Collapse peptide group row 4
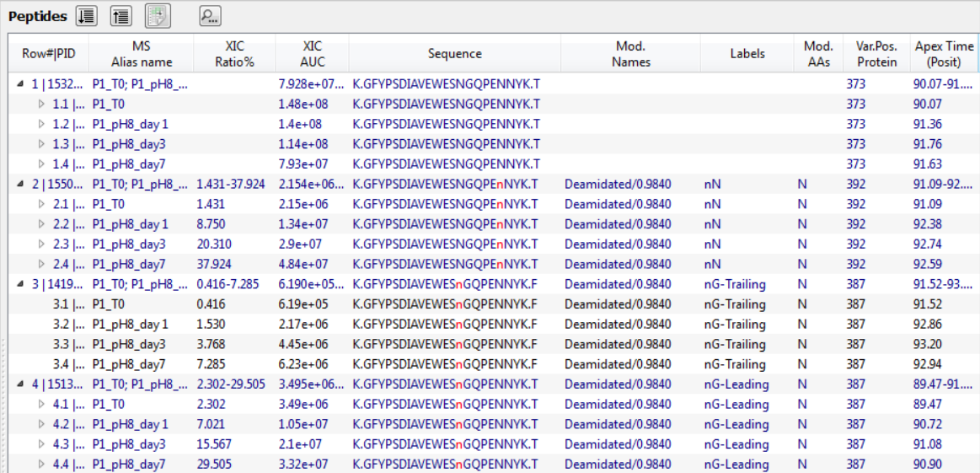The width and height of the screenshot is (980, 473). pos(20,384)
